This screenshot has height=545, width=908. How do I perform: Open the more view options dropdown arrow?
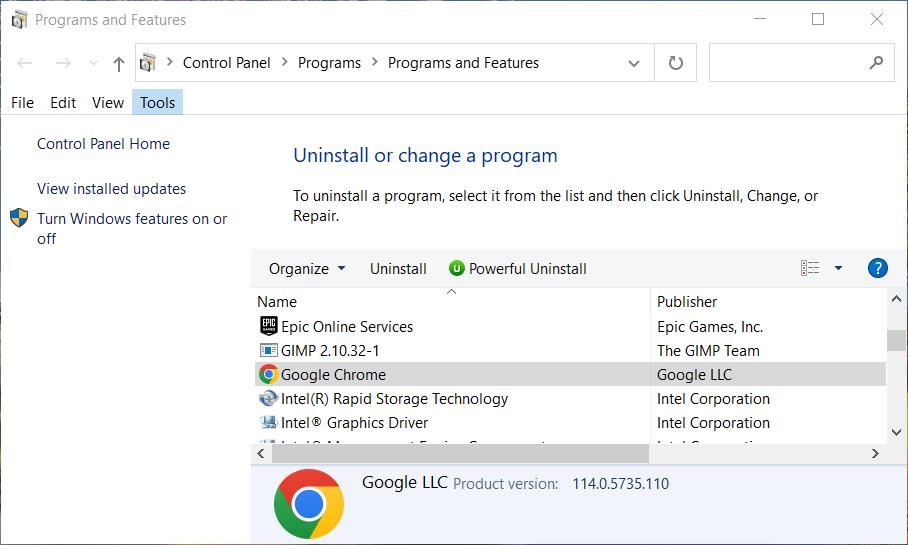[838, 268]
